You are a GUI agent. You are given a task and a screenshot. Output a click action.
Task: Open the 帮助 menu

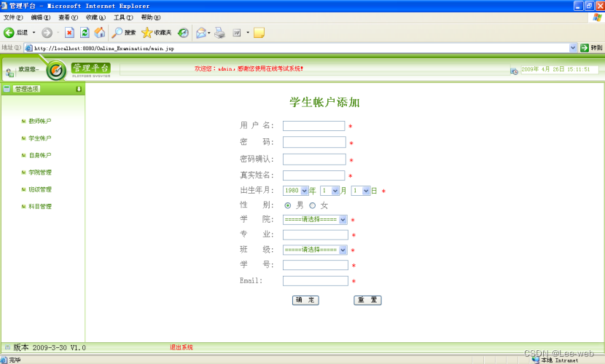pyautogui.click(x=150, y=17)
